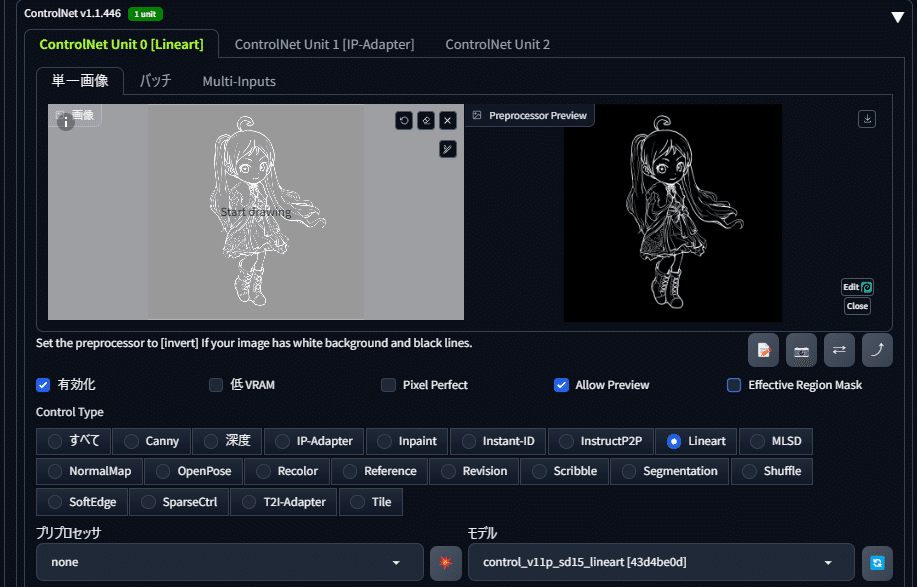Screen dimensions: 917x587
Task: Select MLSD control type
Action: 776,441
